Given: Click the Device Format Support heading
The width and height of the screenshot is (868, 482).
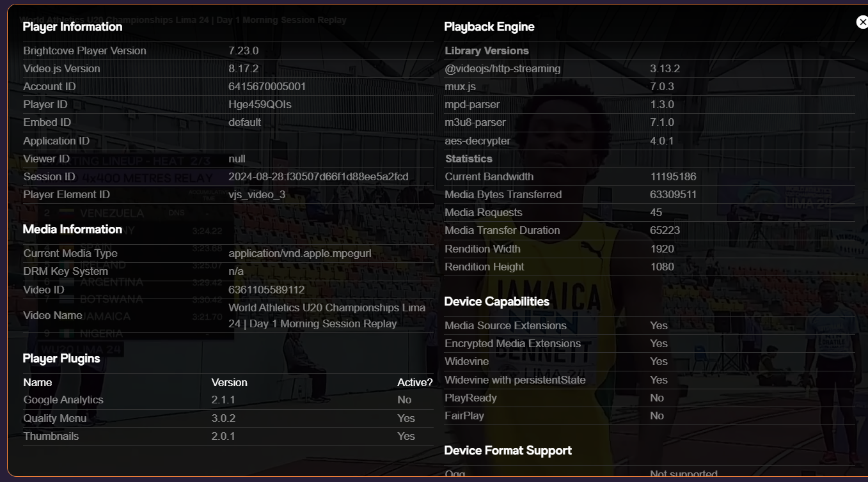Looking at the screenshot, I should pyautogui.click(x=508, y=451).
